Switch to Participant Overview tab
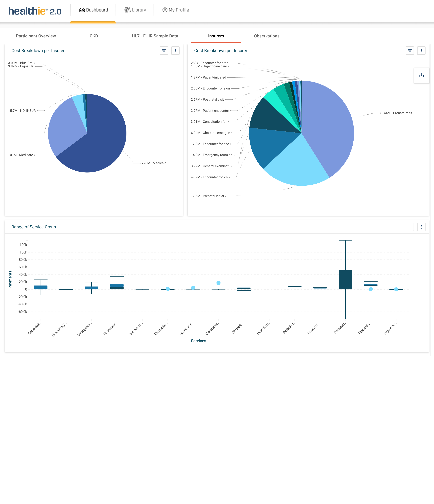This screenshot has height=504, width=434. 36,36
